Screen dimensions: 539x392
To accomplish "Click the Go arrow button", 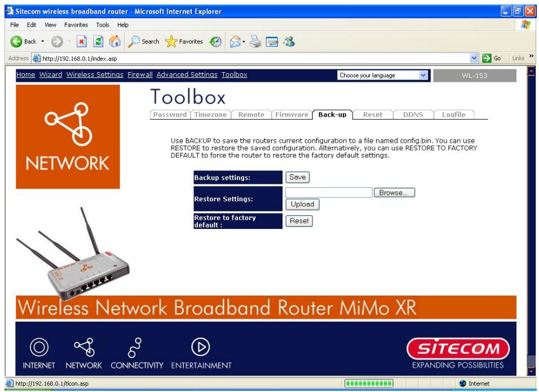I will [491, 58].
